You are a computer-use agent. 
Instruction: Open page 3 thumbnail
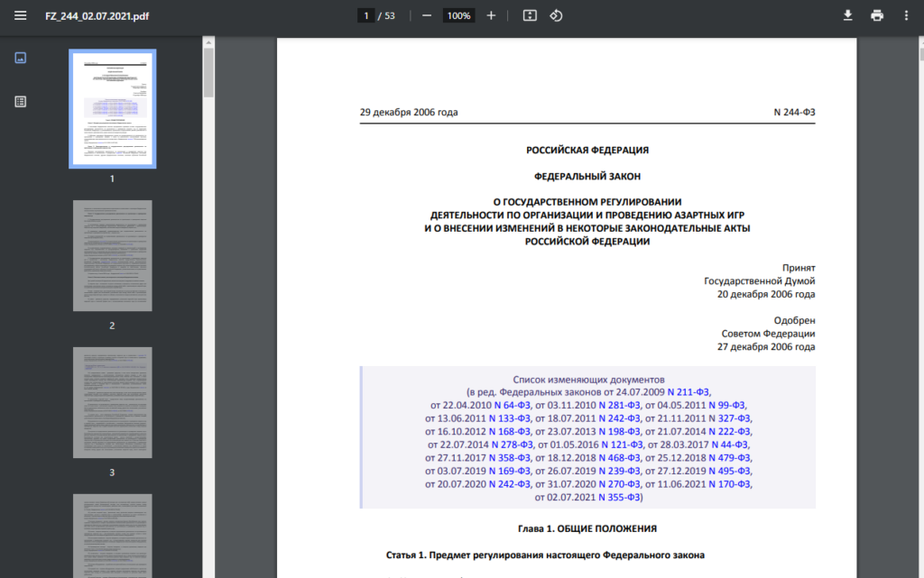click(113, 402)
